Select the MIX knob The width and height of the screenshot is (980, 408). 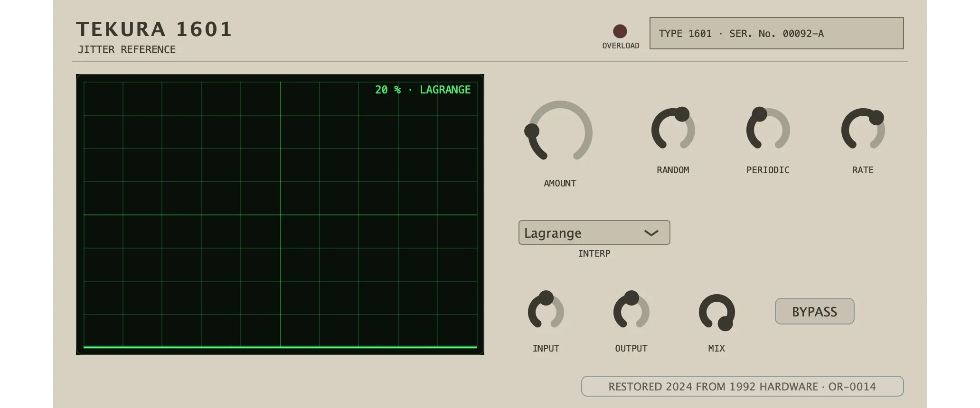pyautogui.click(x=716, y=312)
